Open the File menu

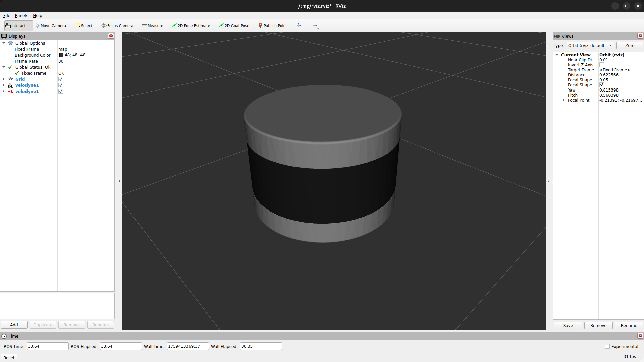click(7, 16)
